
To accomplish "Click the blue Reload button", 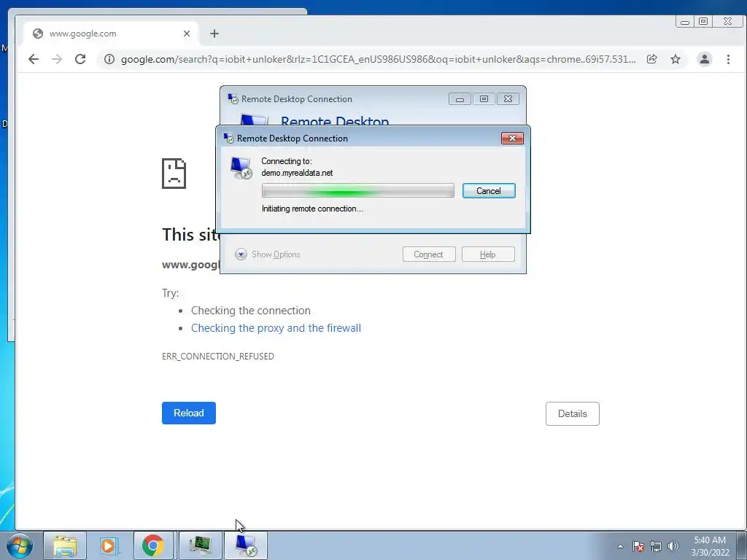I will 189,413.
